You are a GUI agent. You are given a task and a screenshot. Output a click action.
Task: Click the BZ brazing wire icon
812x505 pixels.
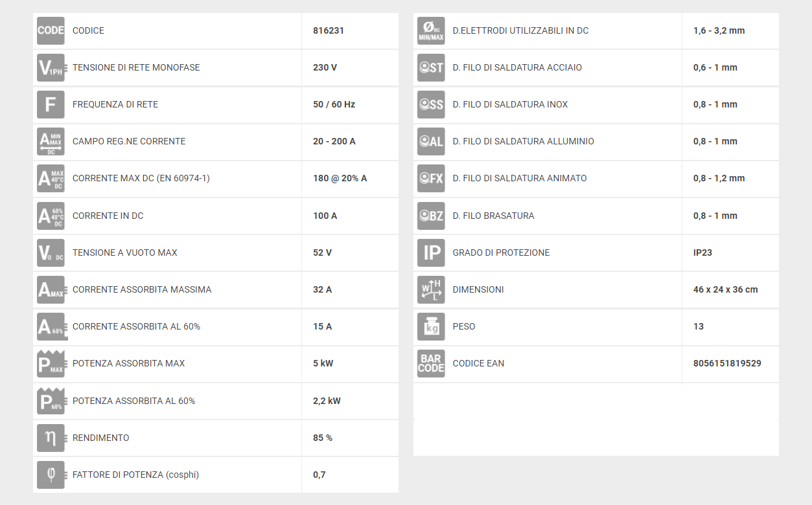tap(431, 216)
